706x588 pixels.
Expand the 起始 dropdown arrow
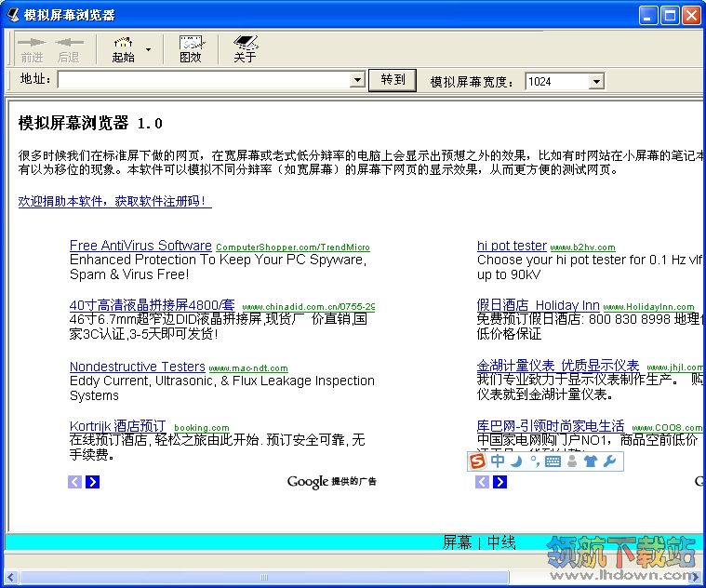(x=148, y=49)
